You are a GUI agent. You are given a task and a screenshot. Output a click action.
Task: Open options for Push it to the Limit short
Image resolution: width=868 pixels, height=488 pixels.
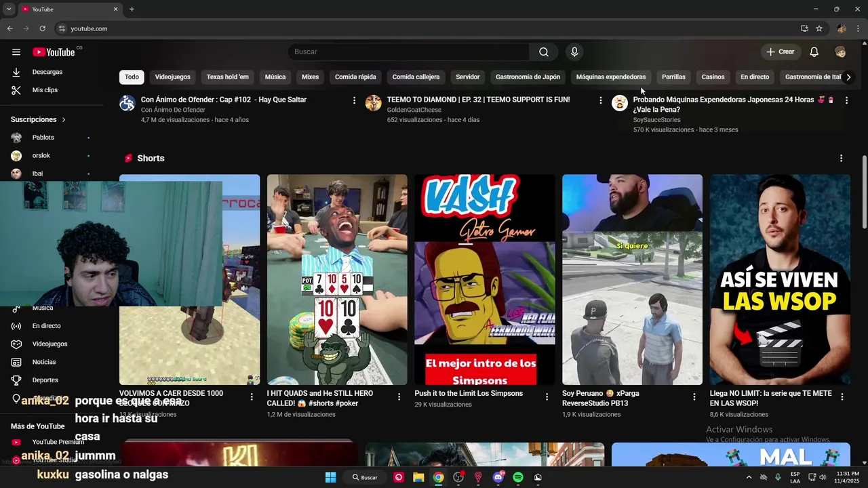[x=547, y=397]
